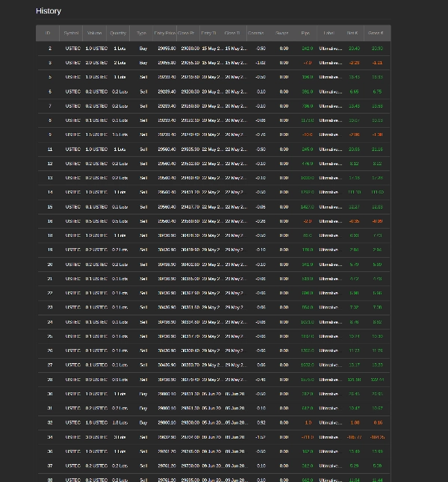Click the Buy type cell in row 32

pyautogui.click(x=143, y=423)
